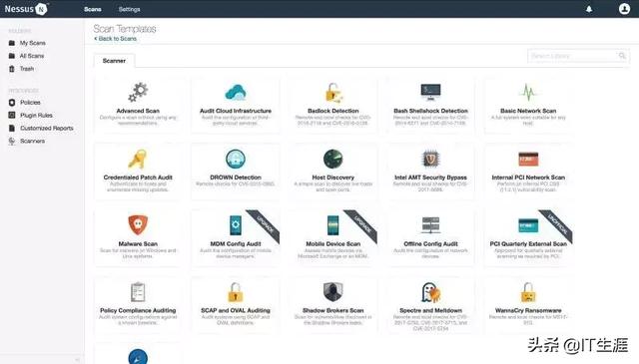Click the Bash Shellshock Detection title
Screen dimensions: 639x364
[x=430, y=111]
